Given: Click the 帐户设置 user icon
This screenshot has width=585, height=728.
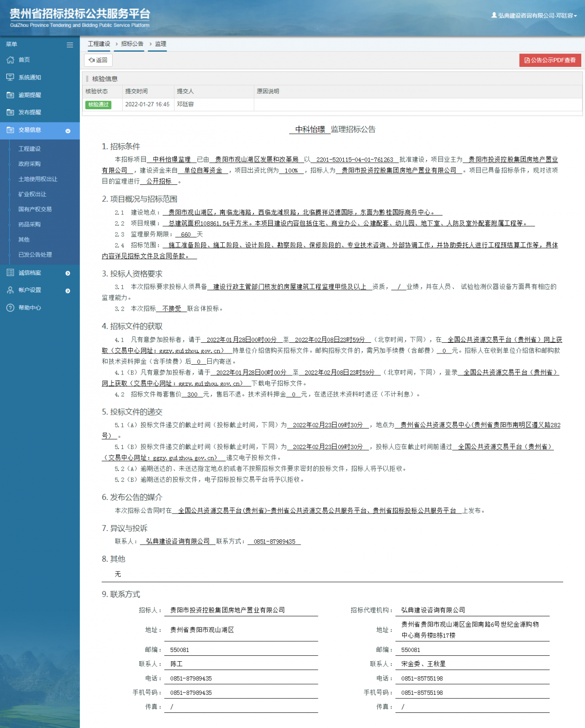Looking at the screenshot, I should [11, 290].
